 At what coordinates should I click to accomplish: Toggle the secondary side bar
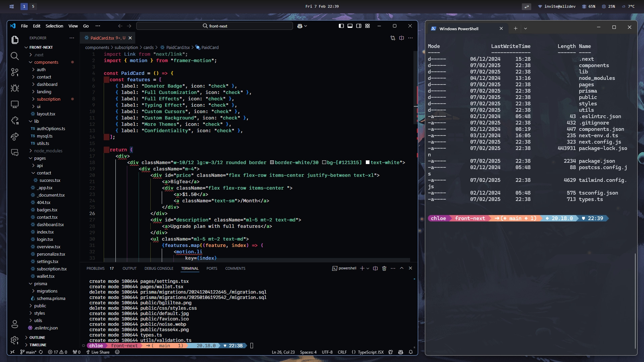359,26
